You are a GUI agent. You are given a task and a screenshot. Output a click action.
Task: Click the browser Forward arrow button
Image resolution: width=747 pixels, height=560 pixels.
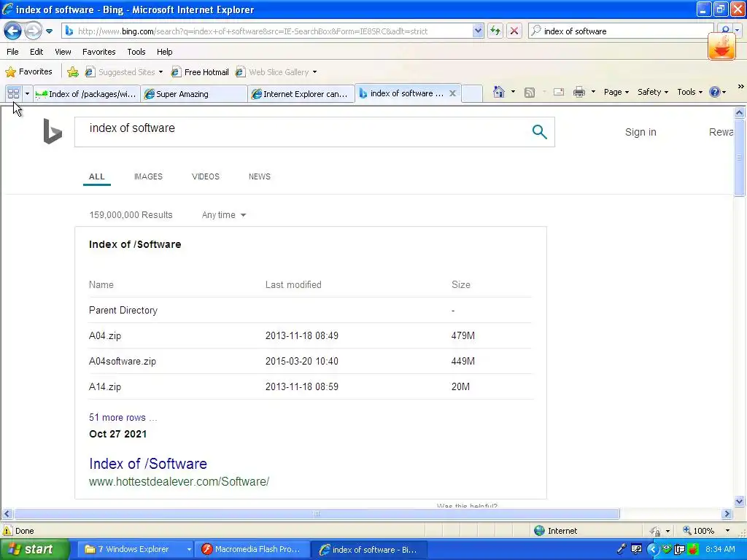click(33, 31)
